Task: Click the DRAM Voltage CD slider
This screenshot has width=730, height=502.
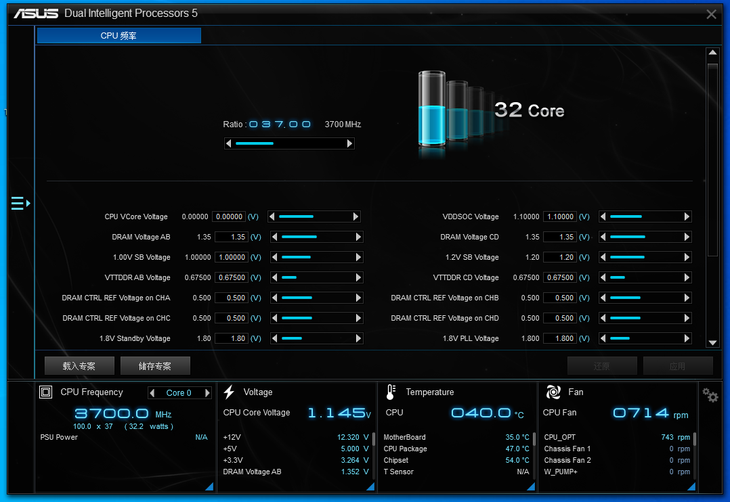Action: pyautogui.click(x=645, y=237)
